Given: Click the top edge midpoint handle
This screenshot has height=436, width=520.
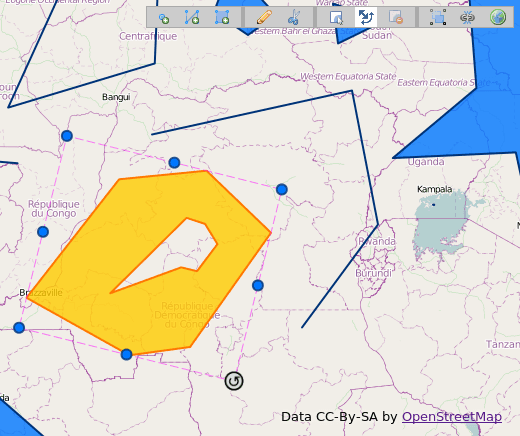Looking at the screenshot, I should click(x=174, y=163).
